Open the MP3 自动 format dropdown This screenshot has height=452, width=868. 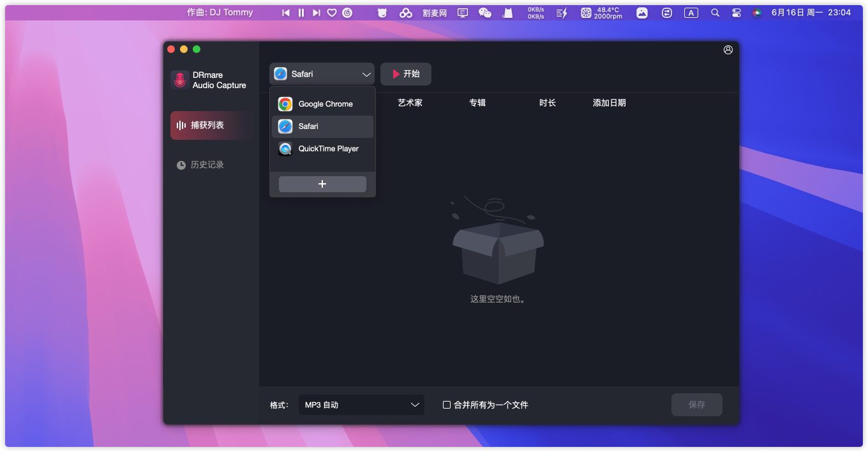pyautogui.click(x=361, y=405)
